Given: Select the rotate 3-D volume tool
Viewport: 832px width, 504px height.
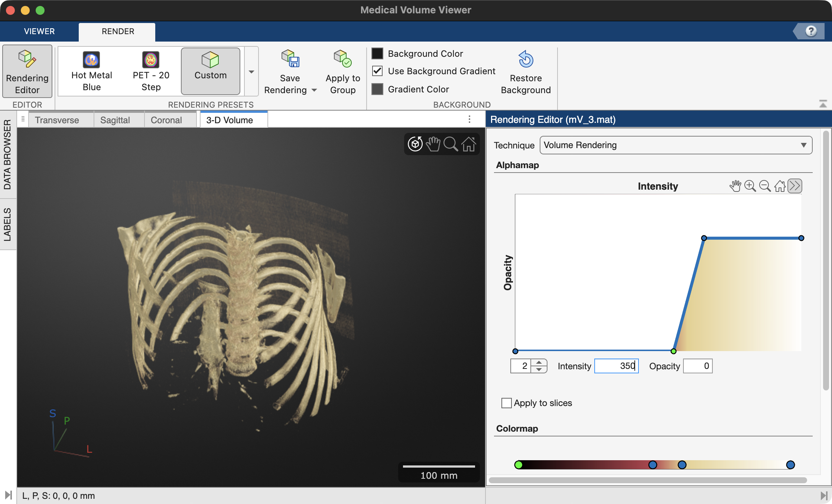Looking at the screenshot, I should tap(415, 144).
